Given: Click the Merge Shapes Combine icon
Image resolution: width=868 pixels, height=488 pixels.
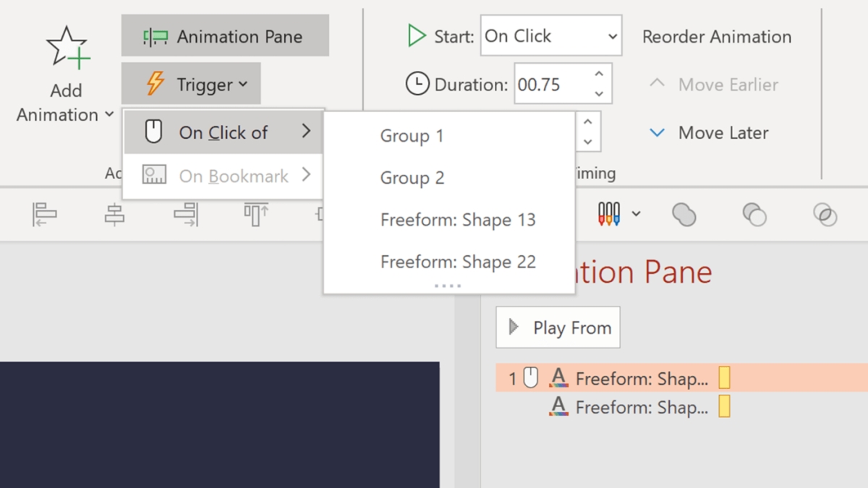Looking at the screenshot, I should click(754, 215).
